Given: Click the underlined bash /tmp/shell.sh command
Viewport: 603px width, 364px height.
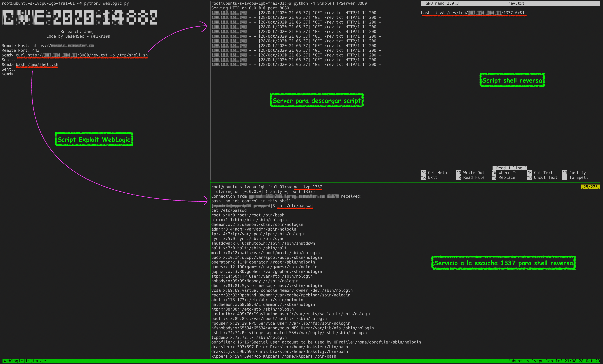Looking at the screenshot, I should (37, 65).
